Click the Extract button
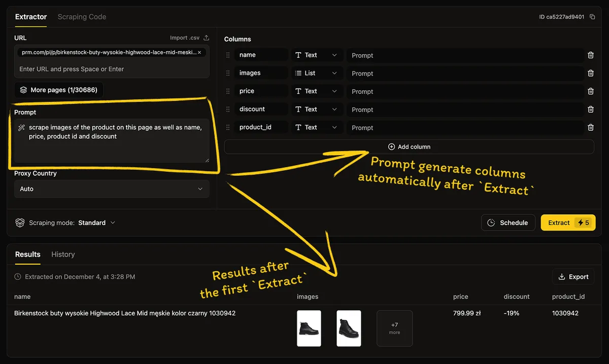The image size is (609, 364). pos(558,223)
